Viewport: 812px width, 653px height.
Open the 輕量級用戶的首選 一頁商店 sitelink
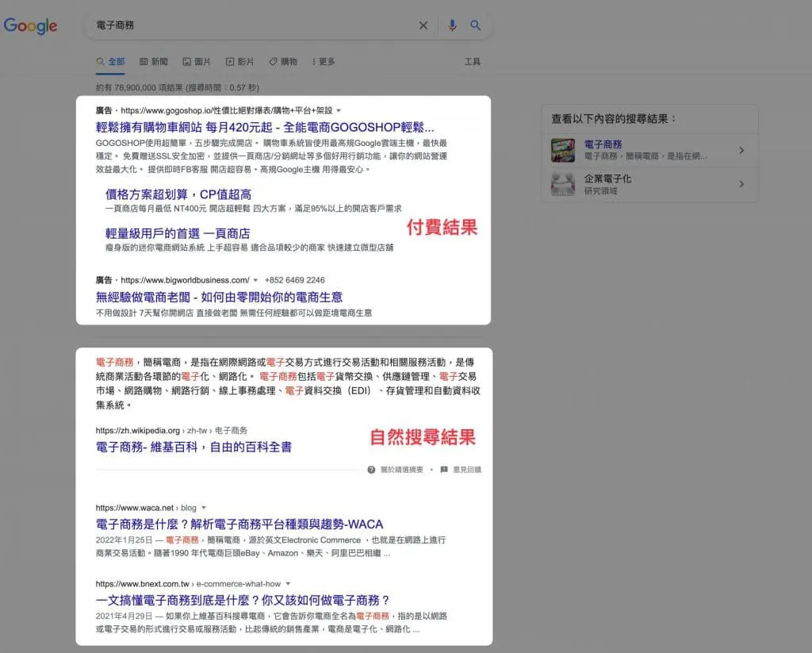(x=178, y=233)
